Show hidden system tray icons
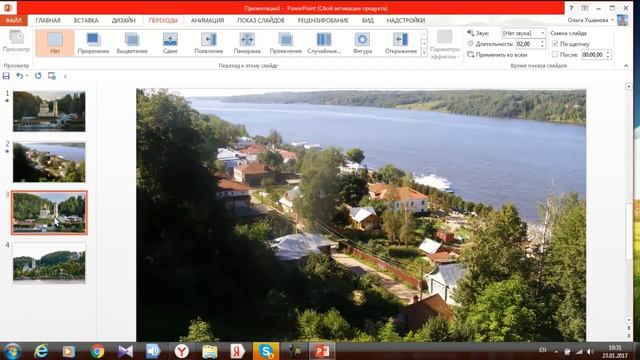Image resolution: width=640 pixels, height=360 pixels. [556, 351]
